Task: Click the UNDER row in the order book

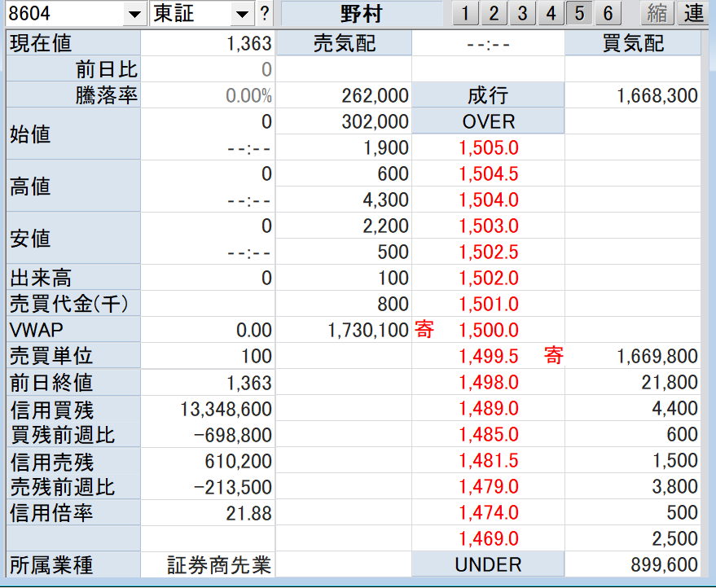Action: (x=488, y=565)
